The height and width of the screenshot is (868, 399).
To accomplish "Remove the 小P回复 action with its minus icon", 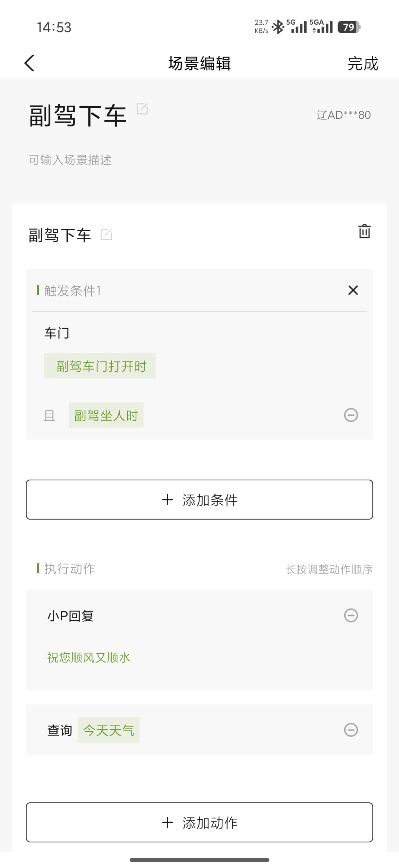I will (x=351, y=615).
